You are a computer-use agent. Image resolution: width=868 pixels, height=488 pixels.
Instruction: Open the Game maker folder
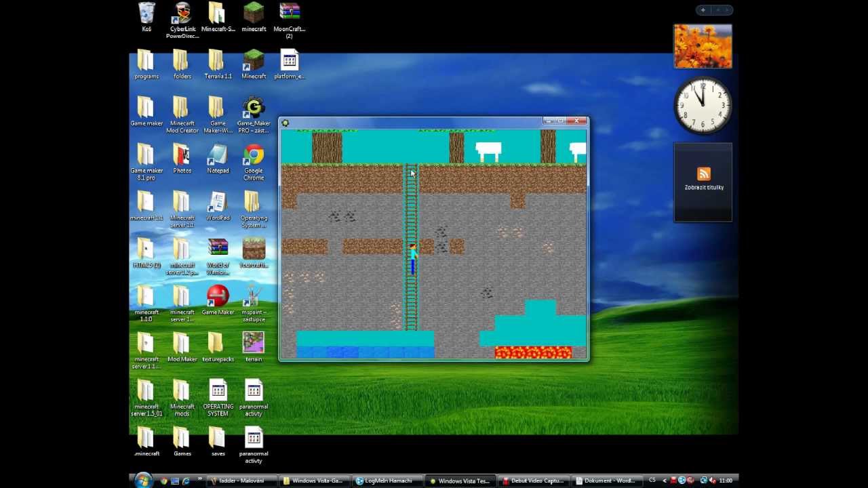point(146,111)
